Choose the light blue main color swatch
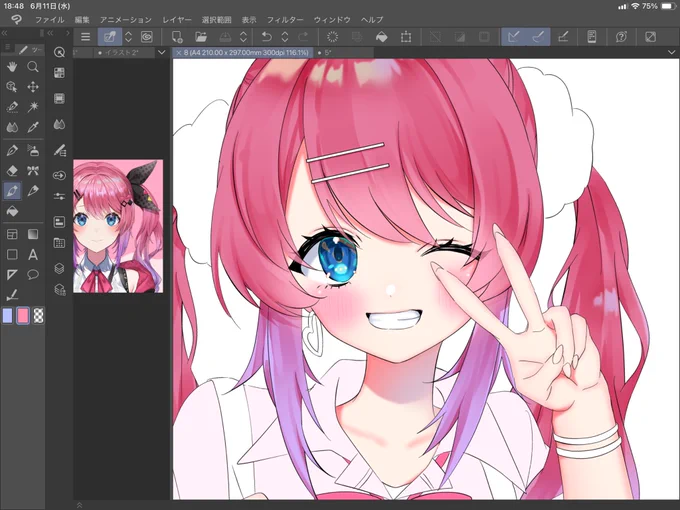Viewport: 680px width, 510px height. point(7,316)
